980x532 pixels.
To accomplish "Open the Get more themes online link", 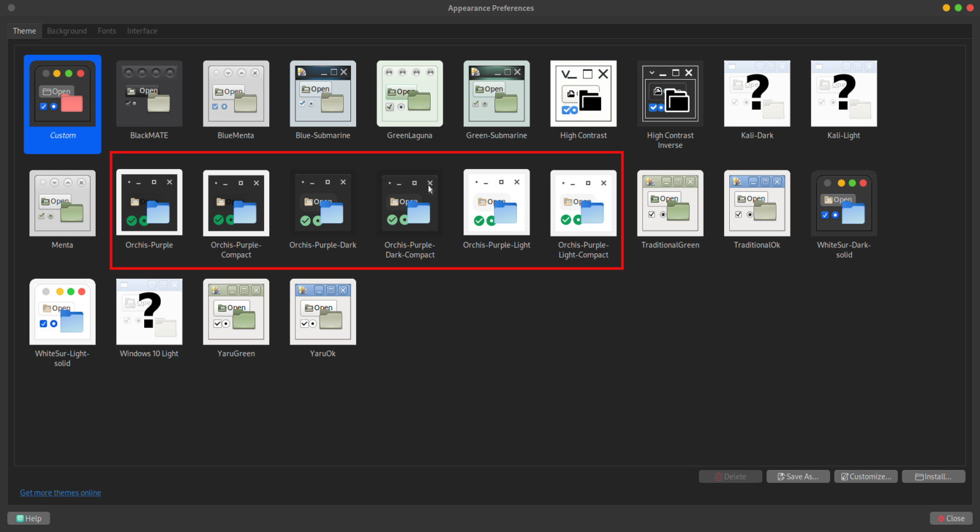I will pyautogui.click(x=61, y=492).
